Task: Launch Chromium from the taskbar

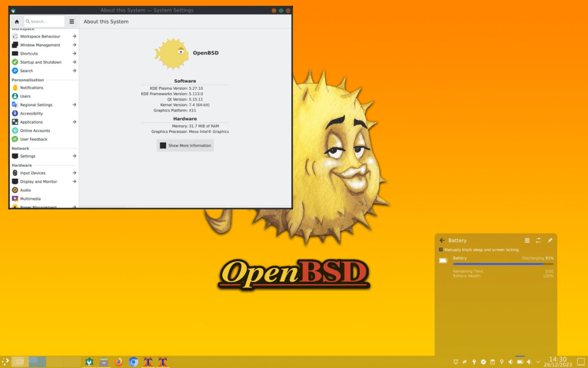Action: point(133,362)
